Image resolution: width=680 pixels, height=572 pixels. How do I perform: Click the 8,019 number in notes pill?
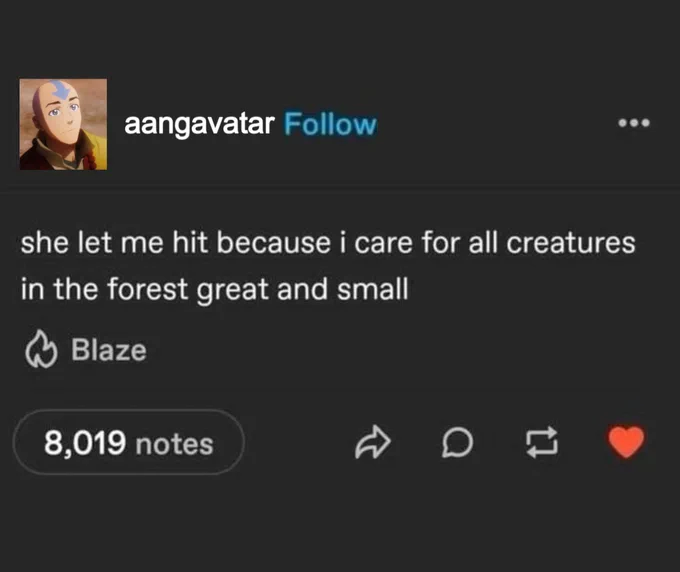point(85,443)
